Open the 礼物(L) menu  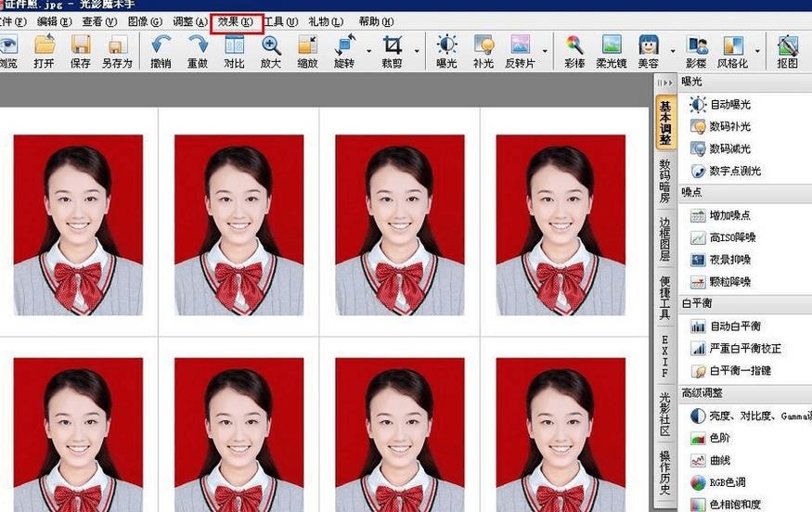pyautogui.click(x=326, y=21)
